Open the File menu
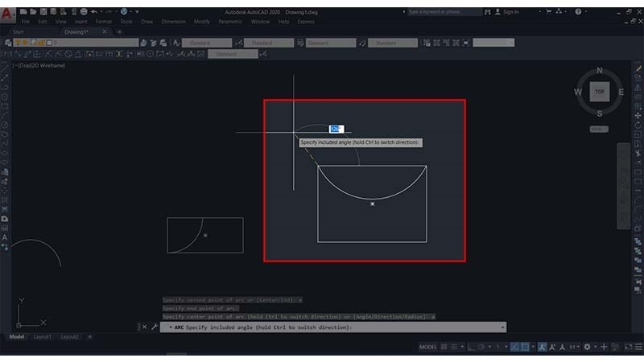 click(x=26, y=22)
